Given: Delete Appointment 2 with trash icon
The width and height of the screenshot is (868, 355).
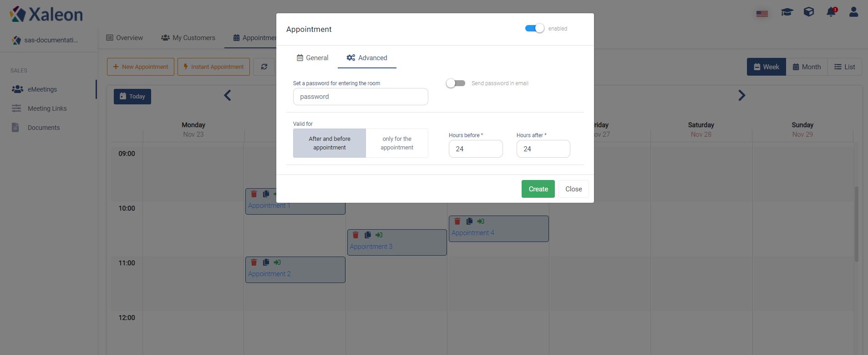Looking at the screenshot, I should (254, 262).
